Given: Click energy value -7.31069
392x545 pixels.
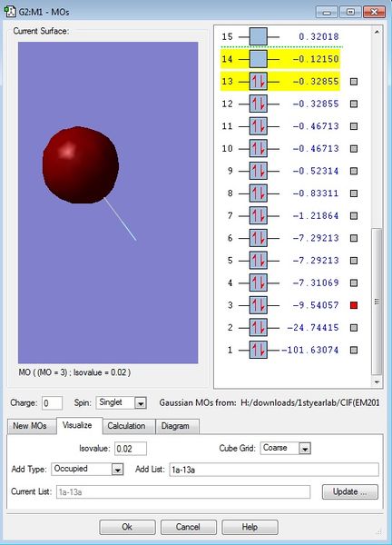Looking at the screenshot, I should pyautogui.click(x=316, y=282).
